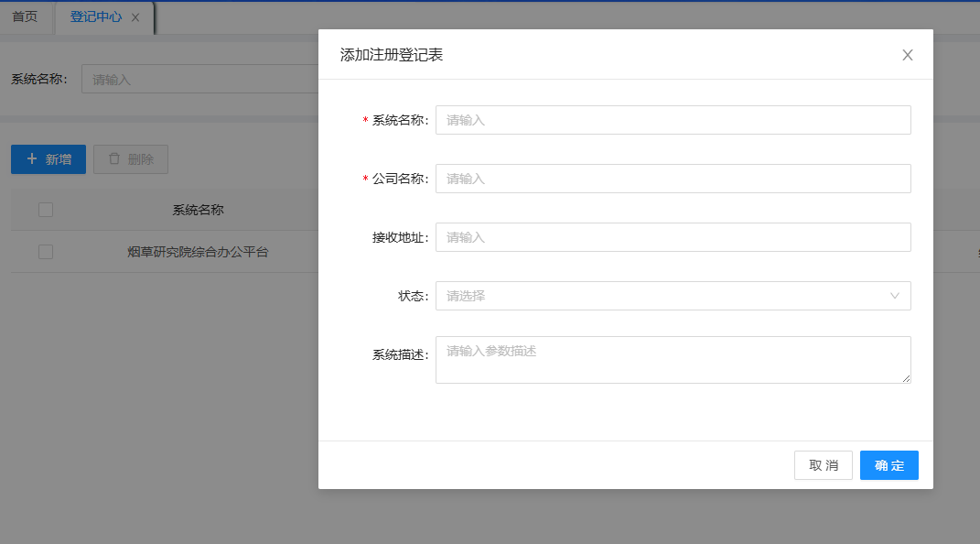Check the box for 烟草研究院综合办公平台 row
The width and height of the screenshot is (980, 544).
point(46,252)
